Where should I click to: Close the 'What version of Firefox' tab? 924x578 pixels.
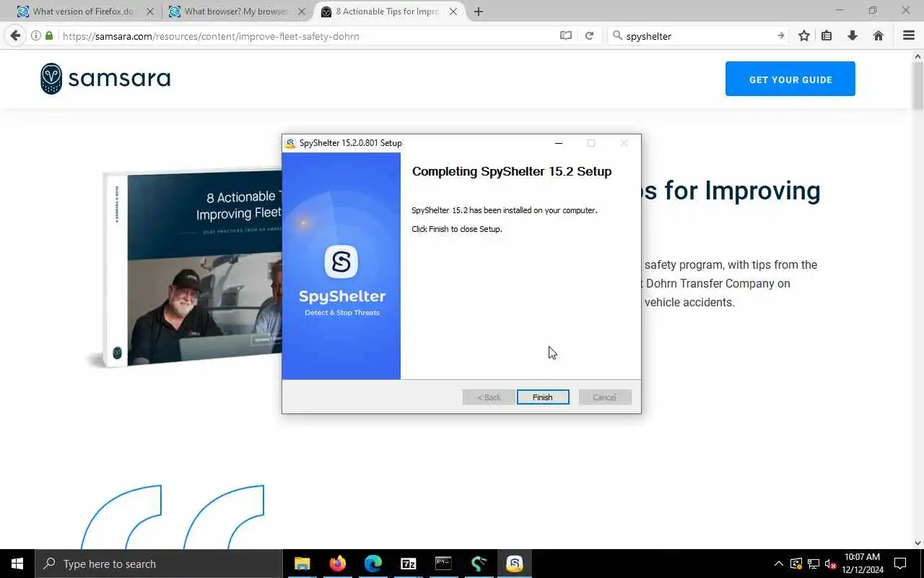click(150, 12)
